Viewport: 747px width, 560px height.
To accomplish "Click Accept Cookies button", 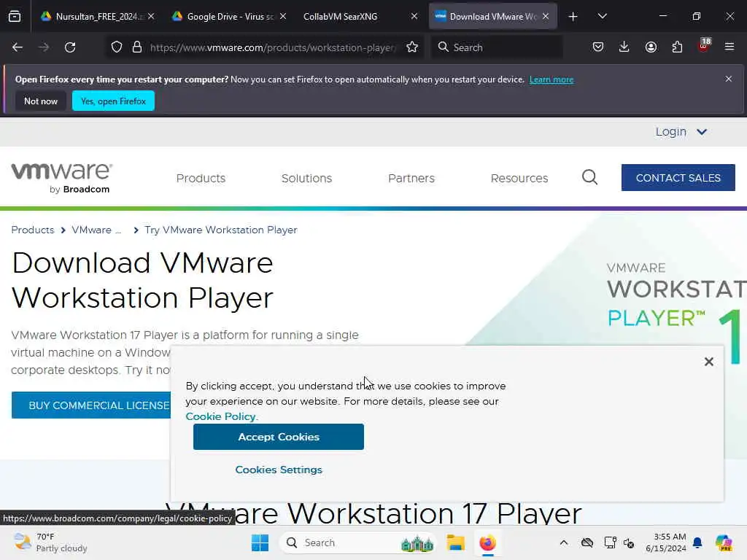I will pos(278,437).
